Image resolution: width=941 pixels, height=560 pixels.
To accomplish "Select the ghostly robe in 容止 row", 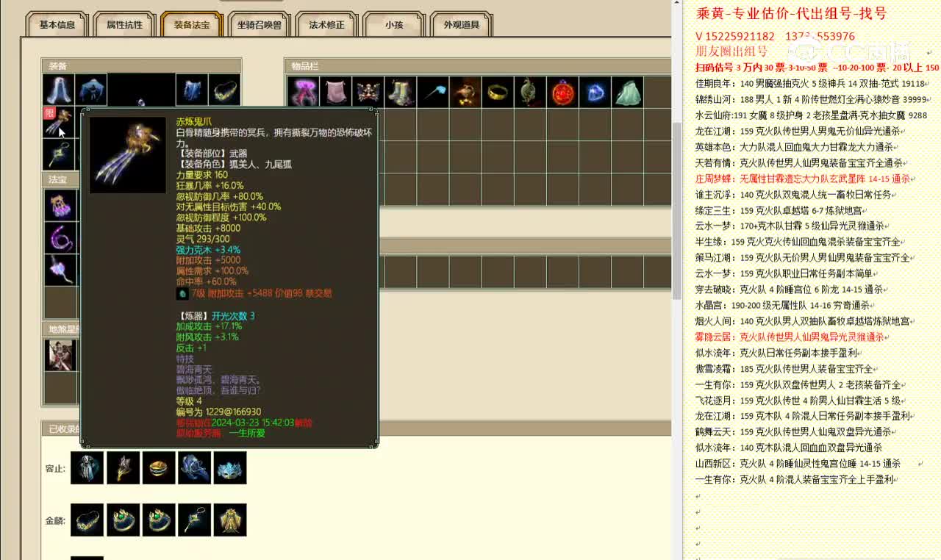I will click(87, 467).
